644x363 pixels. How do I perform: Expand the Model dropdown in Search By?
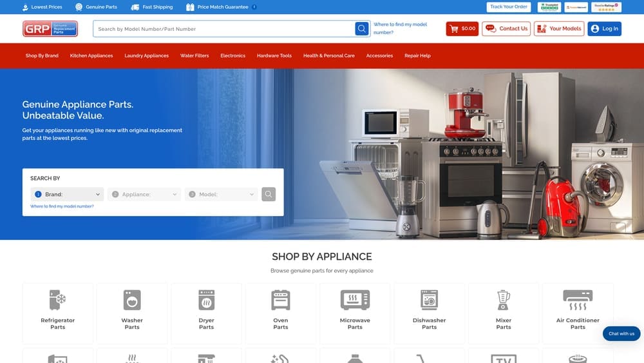point(222,194)
